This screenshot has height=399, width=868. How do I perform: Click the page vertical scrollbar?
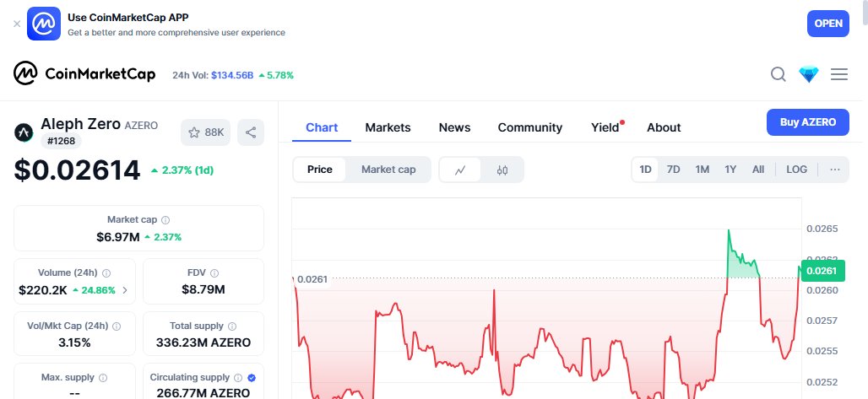(x=865, y=13)
